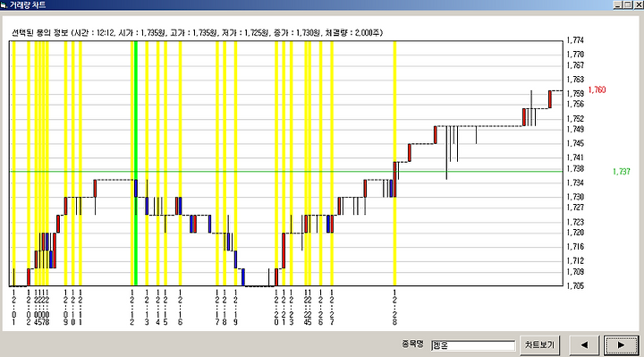644x357 pixels.
Task: Click the selected bar info text header
Action: [x=197, y=32]
